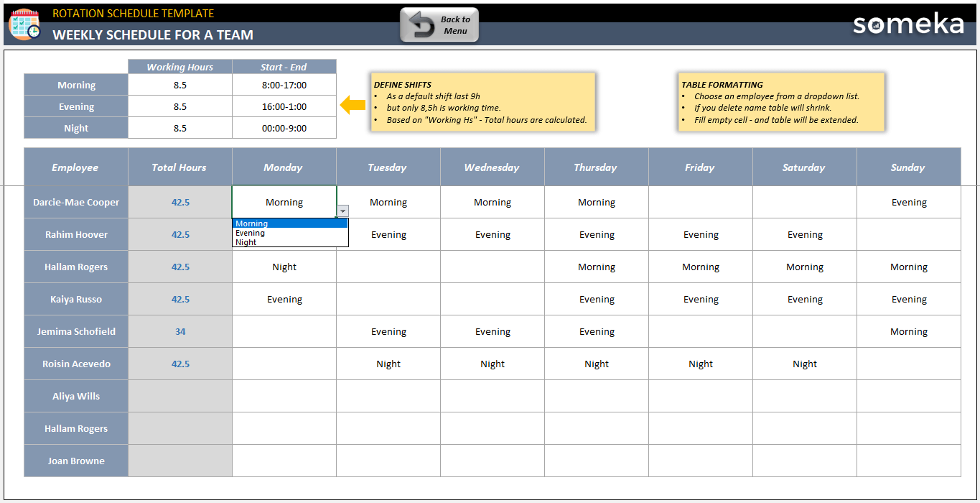Open the Someka logo link
The width and height of the screenshot is (980, 503).
tap(908, 24)
